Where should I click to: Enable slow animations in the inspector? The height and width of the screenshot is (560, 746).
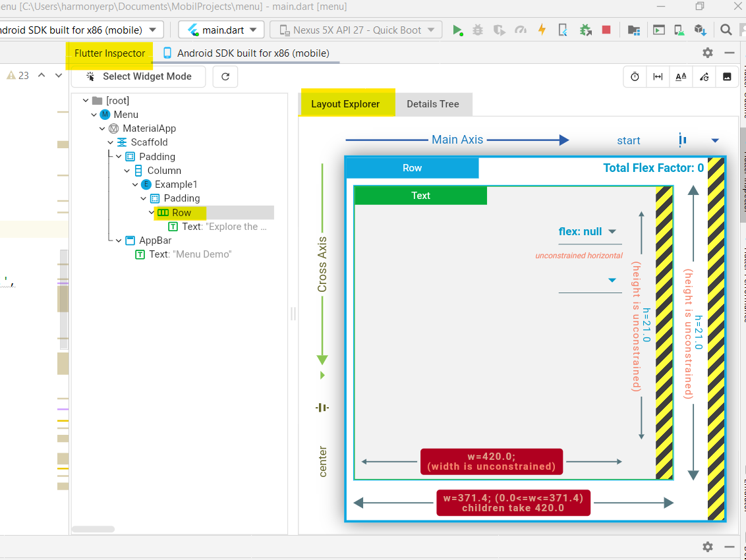634,76
